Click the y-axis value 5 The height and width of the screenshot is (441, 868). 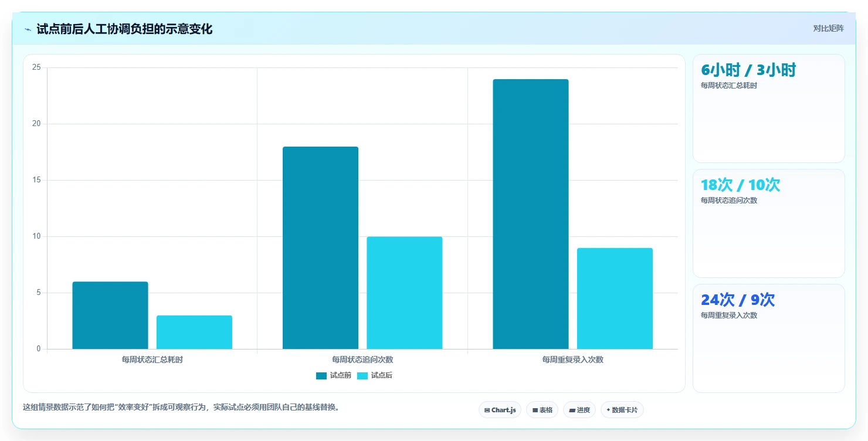(39, 293)
